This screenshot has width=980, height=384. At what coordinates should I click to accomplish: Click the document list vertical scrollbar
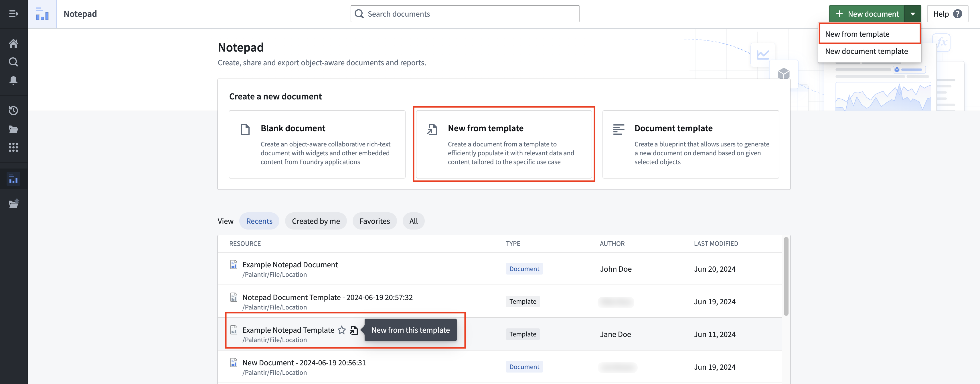click(786, 276)
